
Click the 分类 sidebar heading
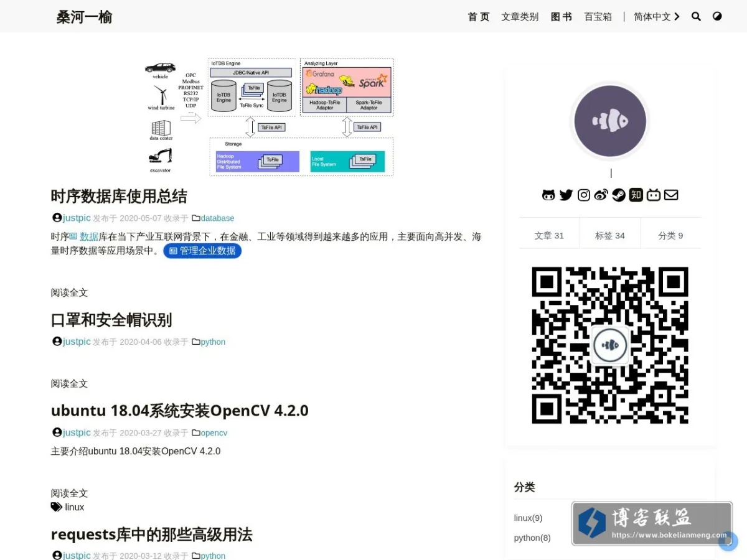pyautogui.click(x=525, y=487)
